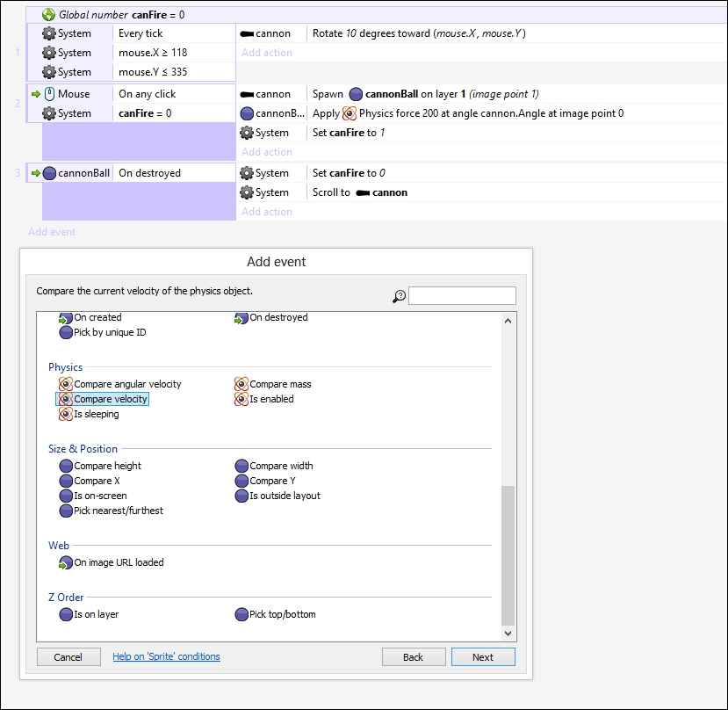Screen dimensions: 728x710
Task: Select the Is enabled physics condition
Action: pyautogui.click(x=264, y=399)
